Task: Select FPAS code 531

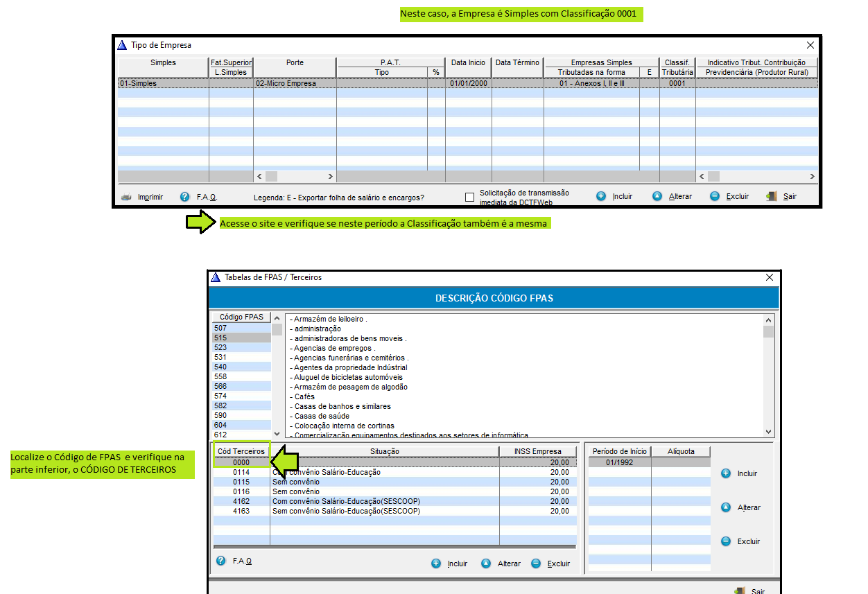Action: [x=241, y=357]
